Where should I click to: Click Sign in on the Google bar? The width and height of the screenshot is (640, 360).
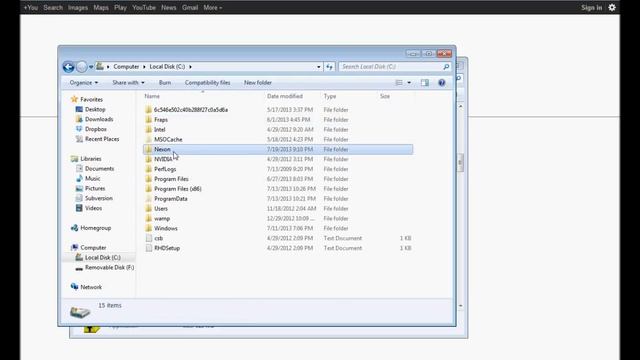pos(591,7)
